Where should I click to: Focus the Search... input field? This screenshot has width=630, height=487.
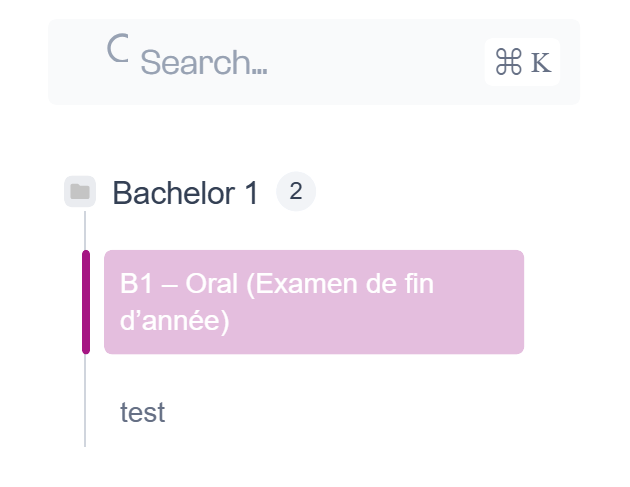(x=313, y=62)
